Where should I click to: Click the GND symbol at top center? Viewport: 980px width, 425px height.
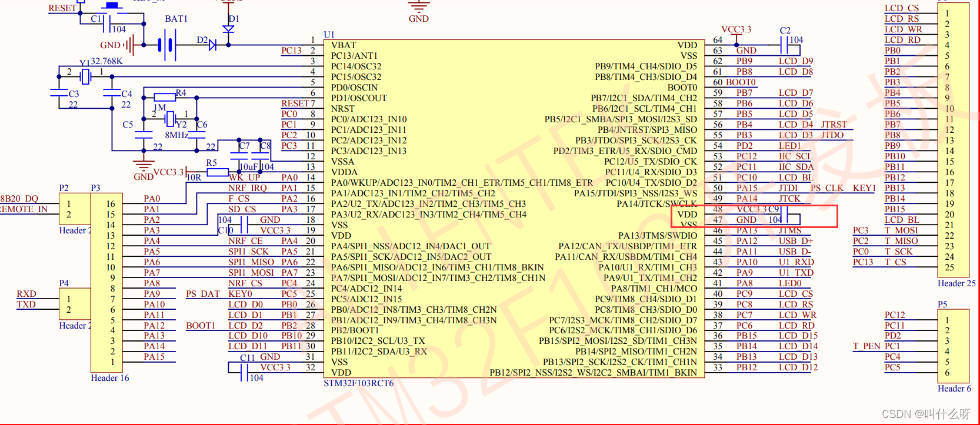click(x=419, y=7)
